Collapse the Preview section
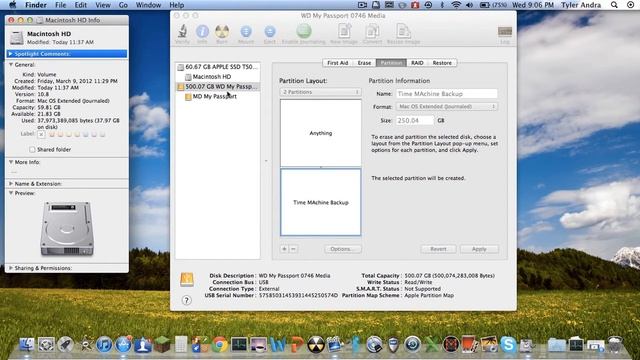The width and height of the screenshot is (640, 360). (x=11, y=193)
